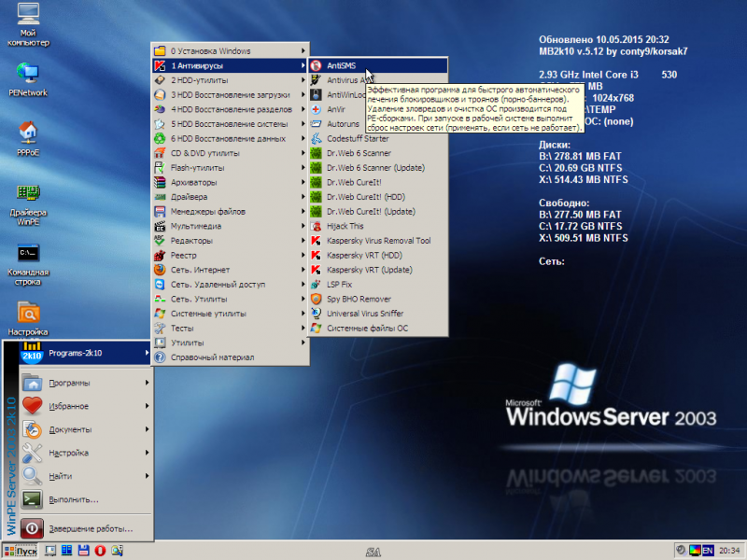The image size is (747, 560).
Task: Click the monitor quick-launch icon
Action: (x=50, y=551)
